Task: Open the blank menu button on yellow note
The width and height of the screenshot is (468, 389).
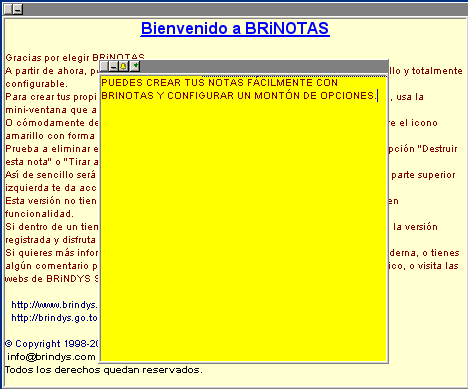Action: point(104,67)
